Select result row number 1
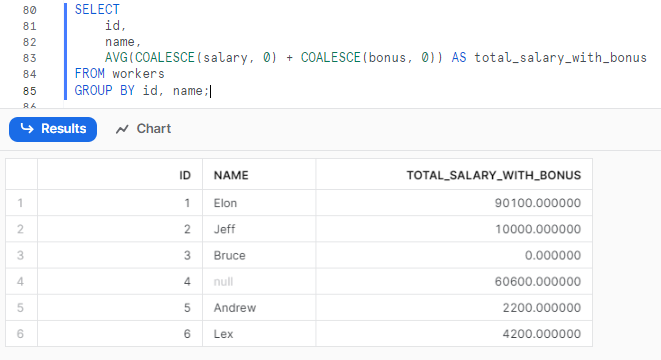 click(x=20, y=203)
